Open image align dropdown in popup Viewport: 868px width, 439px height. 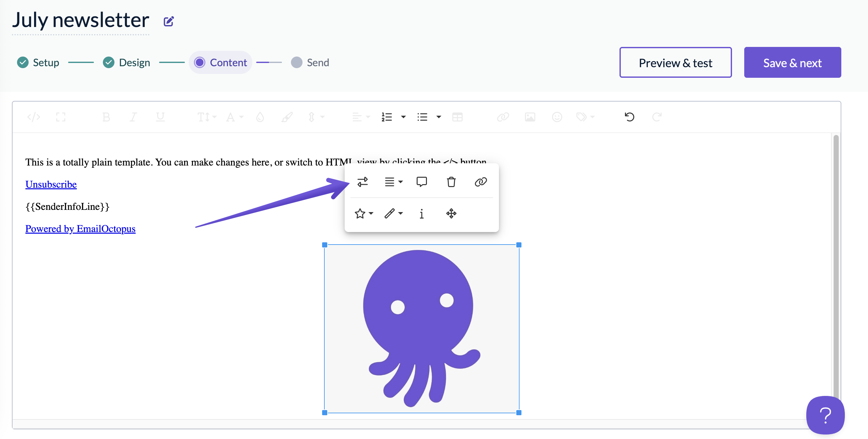tap(393, 182)
